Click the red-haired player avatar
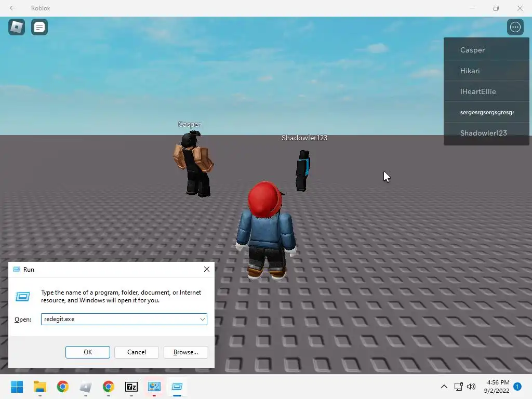The height and width of the screenshot is (399, 532). [x=267, y=231]
